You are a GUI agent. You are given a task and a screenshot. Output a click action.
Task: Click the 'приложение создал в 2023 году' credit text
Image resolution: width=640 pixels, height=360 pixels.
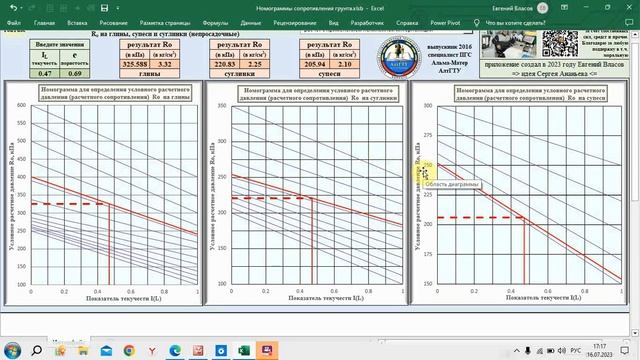(554, 64)
